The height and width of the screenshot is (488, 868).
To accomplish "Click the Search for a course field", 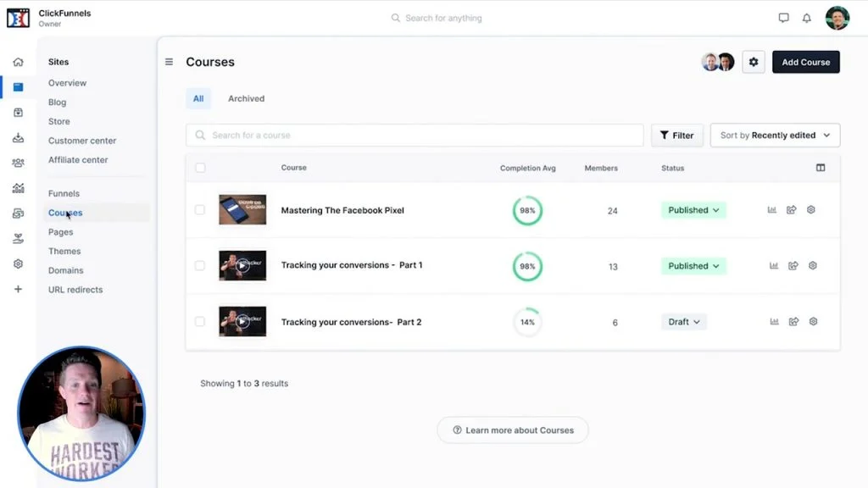I will (415, 136).
